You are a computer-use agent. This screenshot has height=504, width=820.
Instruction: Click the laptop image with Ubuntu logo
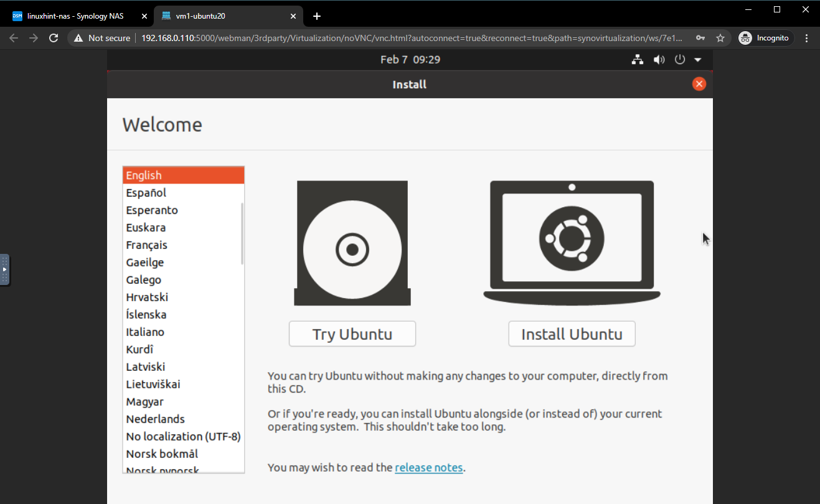click(x=572, y=241)
